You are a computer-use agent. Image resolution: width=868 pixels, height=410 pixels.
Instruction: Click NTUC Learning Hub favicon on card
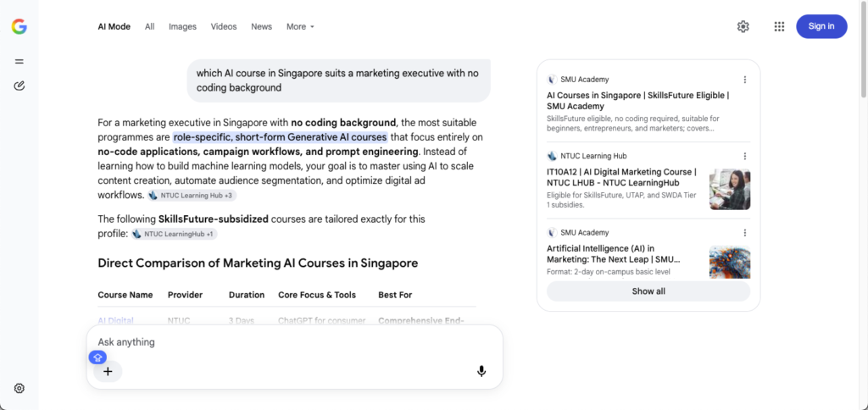(x=551, y=156)
